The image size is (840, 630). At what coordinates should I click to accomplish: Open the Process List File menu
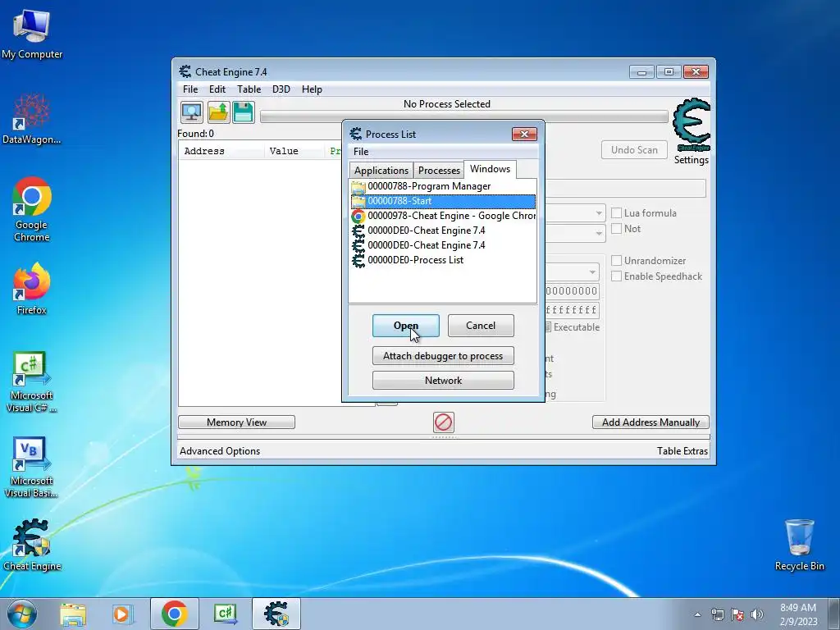point(361,152)
